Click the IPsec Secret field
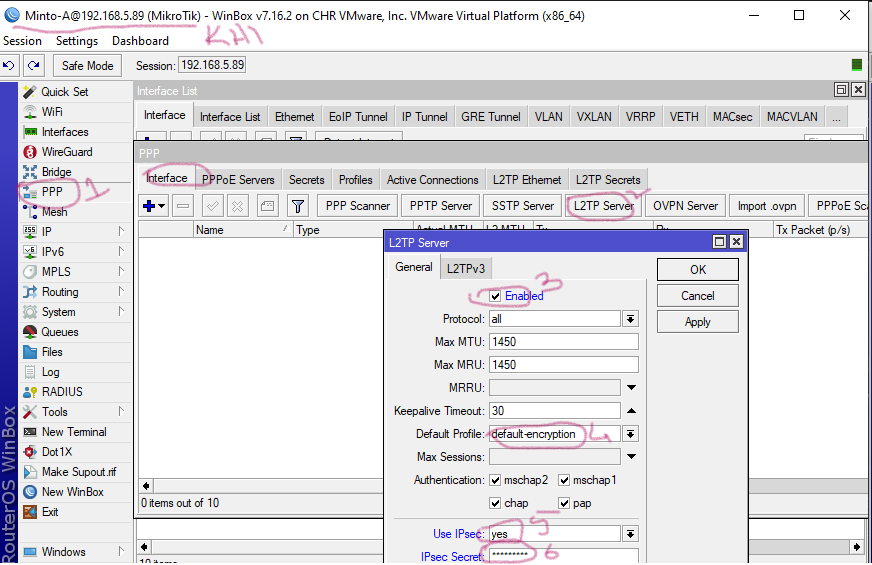Viewport: 872px width, 565px height. tap(563, 555)
